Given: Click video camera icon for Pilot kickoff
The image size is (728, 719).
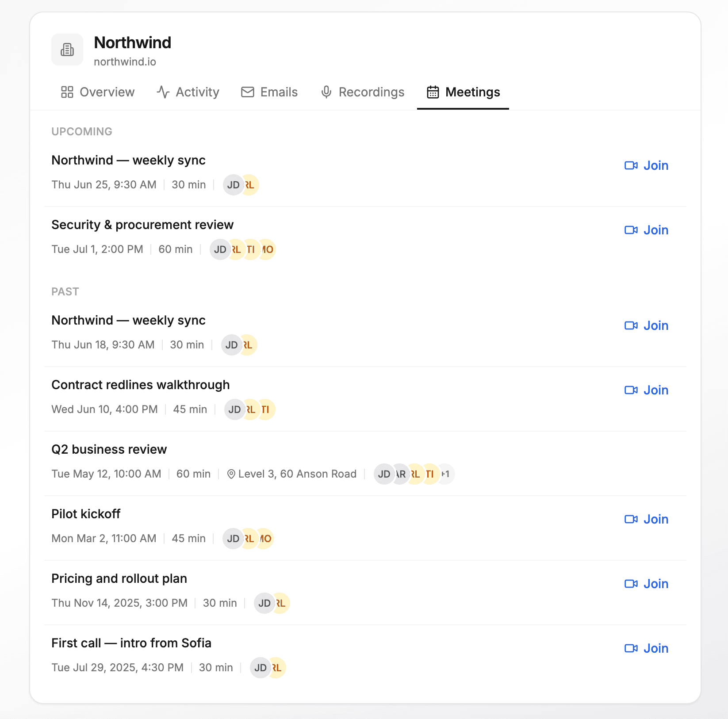Looking at the screenshot, I should click(x=631, y=519).
